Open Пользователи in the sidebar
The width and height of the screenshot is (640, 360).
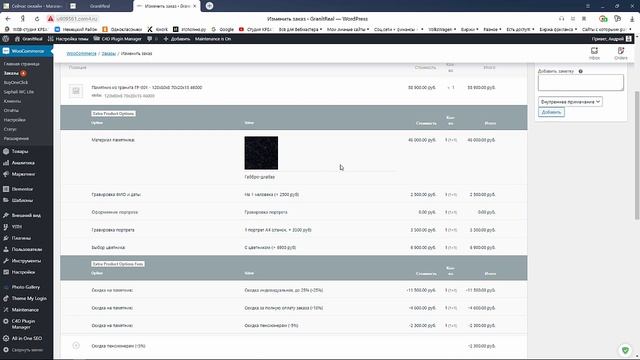[x=27, y=249]
